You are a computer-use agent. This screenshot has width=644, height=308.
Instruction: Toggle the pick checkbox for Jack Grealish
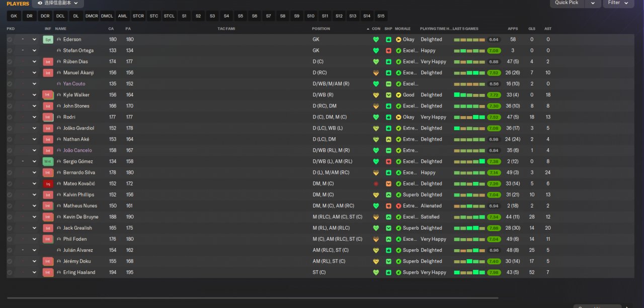(x=10, y=228)
